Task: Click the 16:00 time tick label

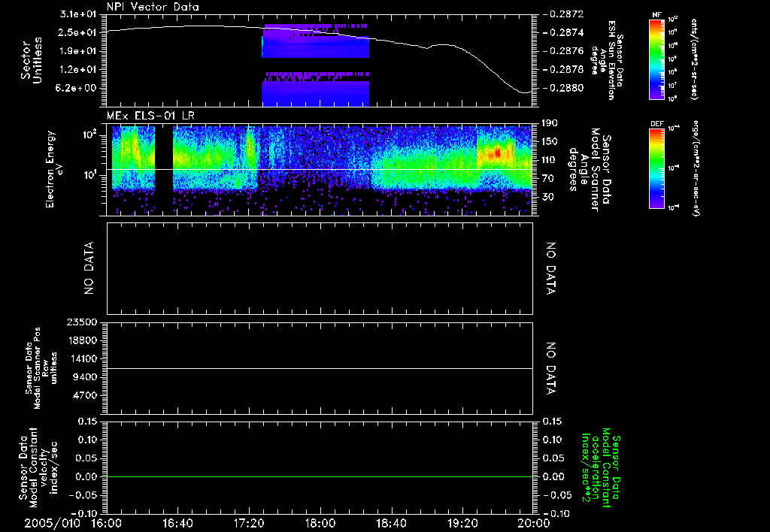Action: coord(107,523)
